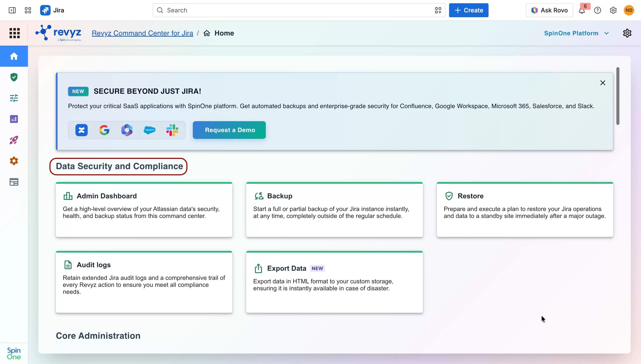This screenshot has width=641, height=364.
Task: Open the Audit logs card
Action: [x=144, y=282]
